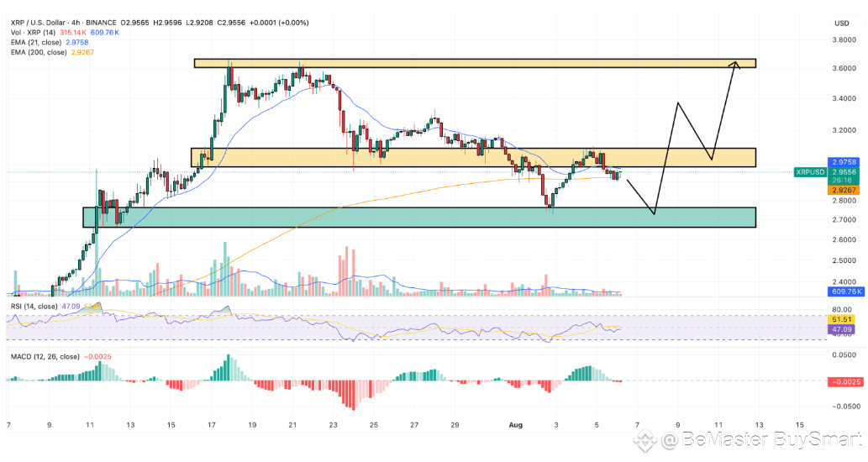Click the 609.76K volume scale label
Screen dimensions: 868x462
845,291
